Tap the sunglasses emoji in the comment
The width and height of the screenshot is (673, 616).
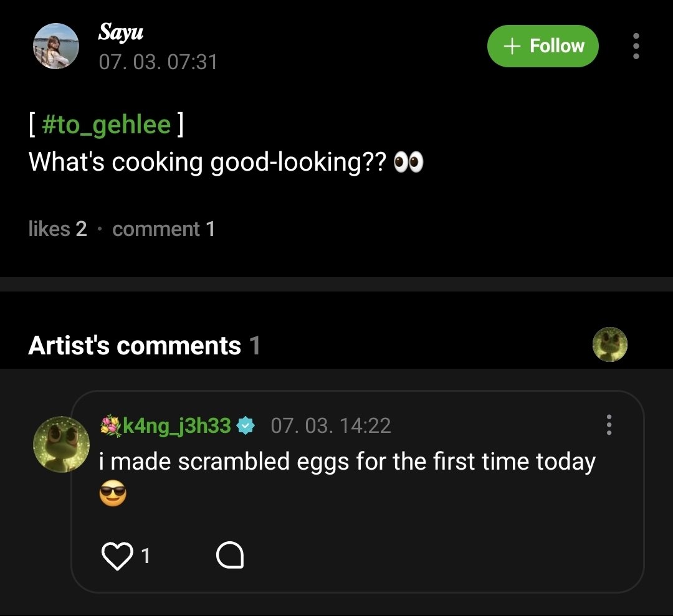(x=113, y=493)
